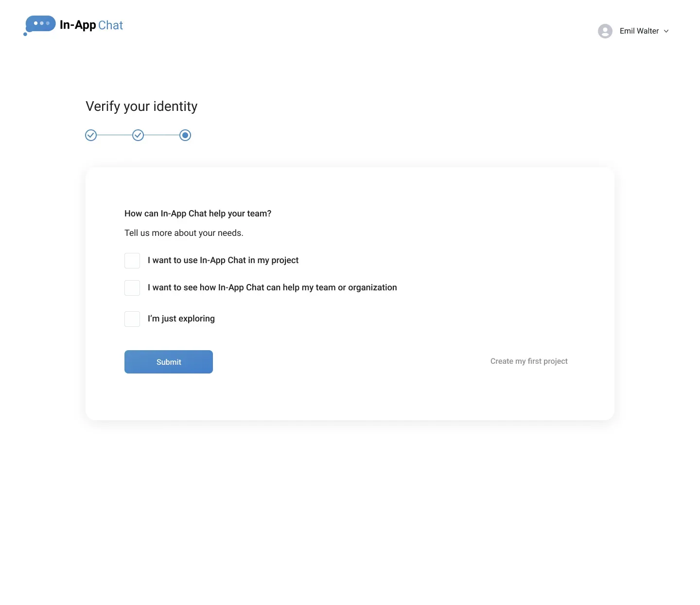Go to the second completed step checkmark
700x605 pixels.
point(138,135)
